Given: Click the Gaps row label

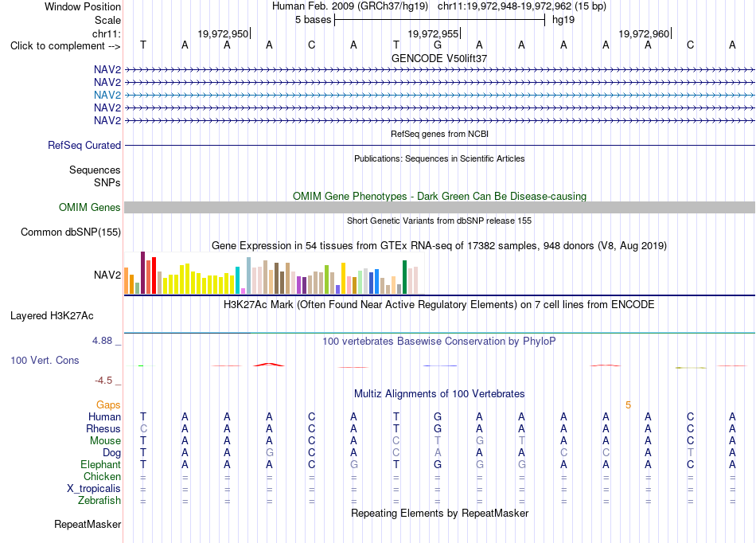Looking at the screenshot, I should [108, 405].
